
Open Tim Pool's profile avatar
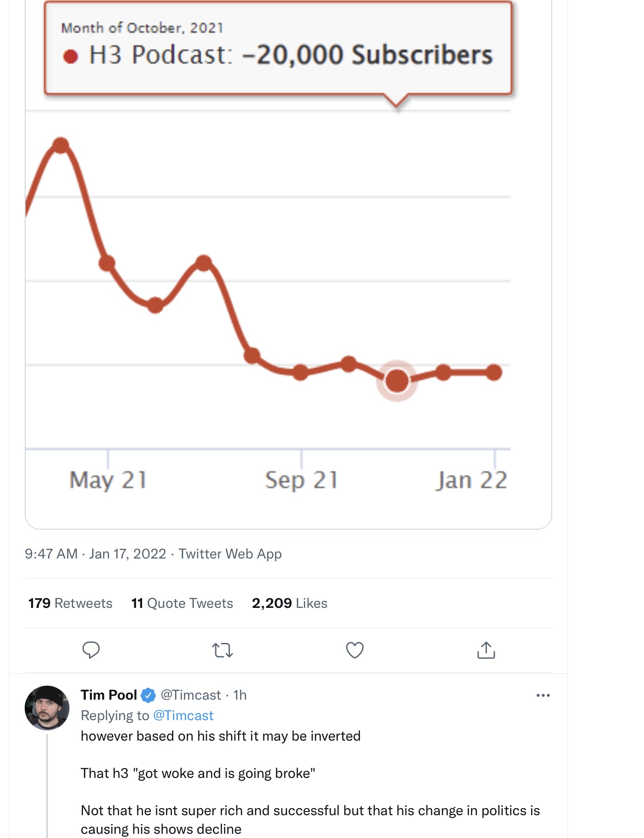point(47,708)
